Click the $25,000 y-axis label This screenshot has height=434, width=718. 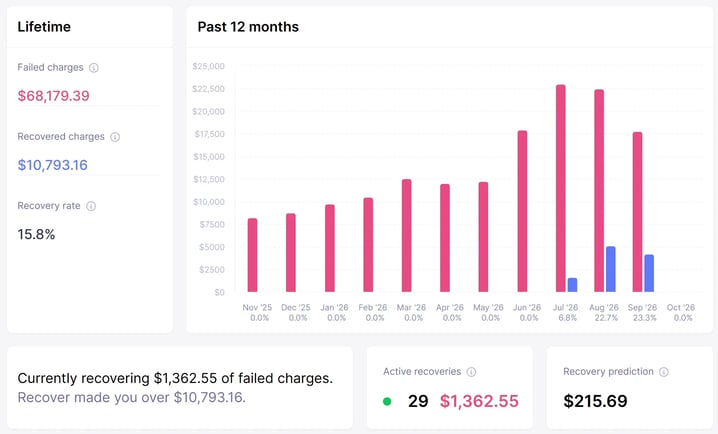(x=208, y=66)
